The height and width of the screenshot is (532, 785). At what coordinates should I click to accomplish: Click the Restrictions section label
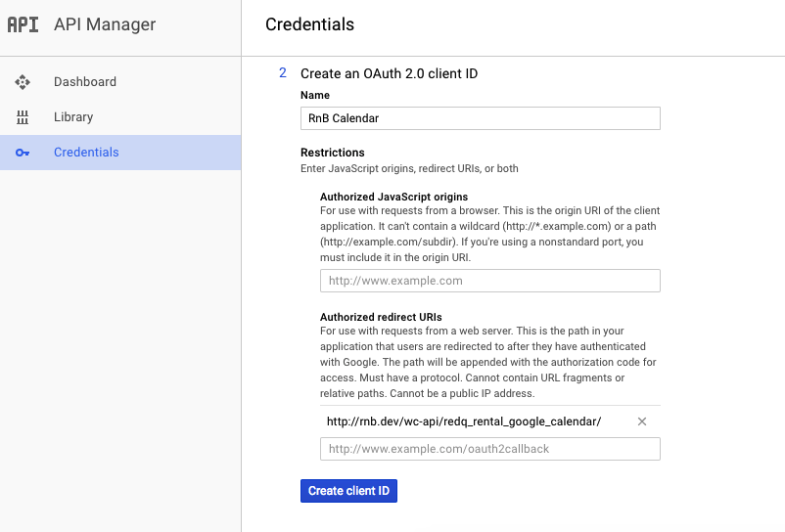click(332, 153)
